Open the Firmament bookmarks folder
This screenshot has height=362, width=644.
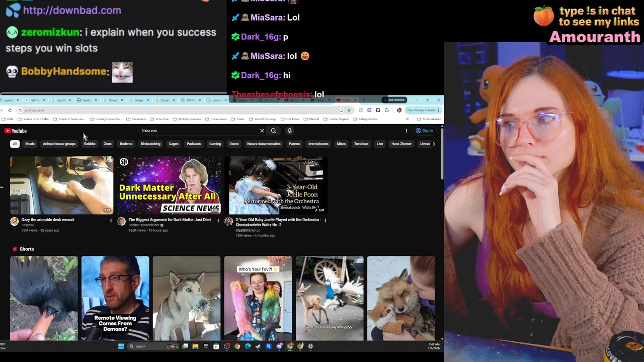point(136,119)
